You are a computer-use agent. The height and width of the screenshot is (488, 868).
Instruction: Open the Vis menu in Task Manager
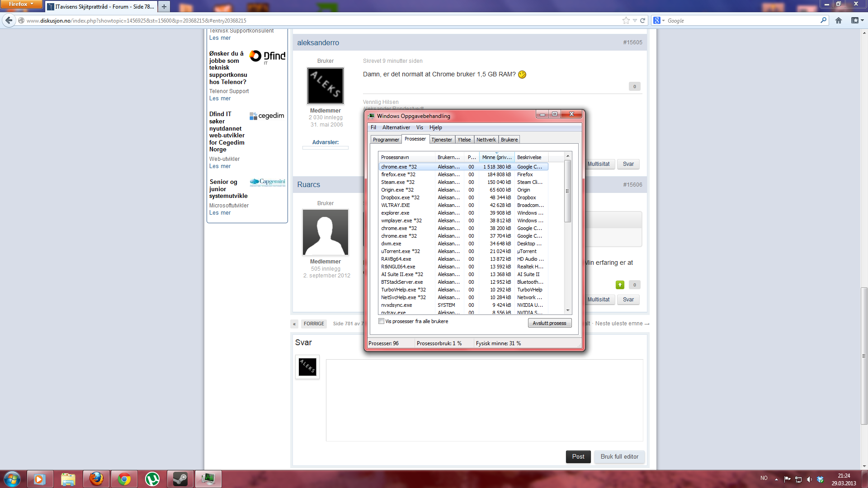coord(420,127)
